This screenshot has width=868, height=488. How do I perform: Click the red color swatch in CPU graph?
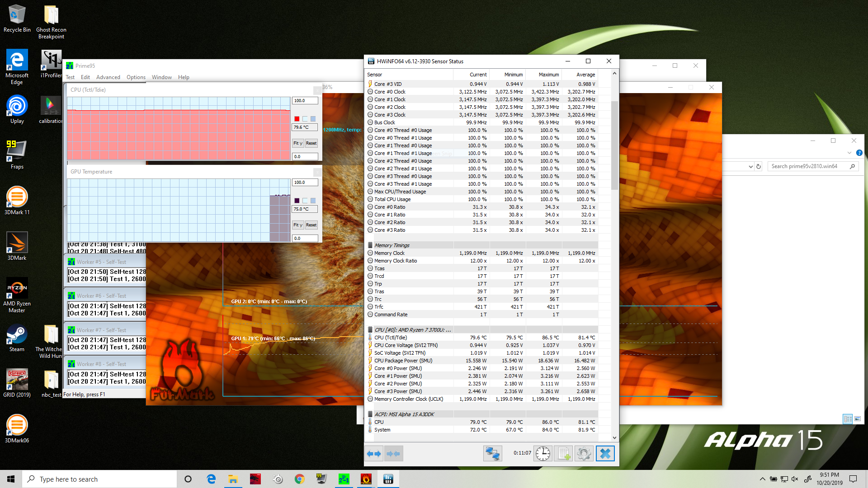click(x=297, y=119)
